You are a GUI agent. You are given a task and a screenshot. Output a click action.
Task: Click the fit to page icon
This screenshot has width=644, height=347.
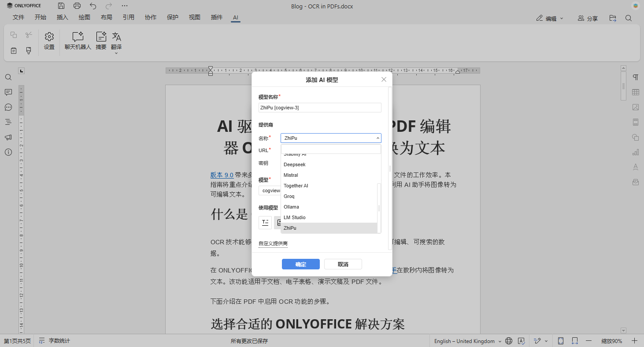[561, 341]
